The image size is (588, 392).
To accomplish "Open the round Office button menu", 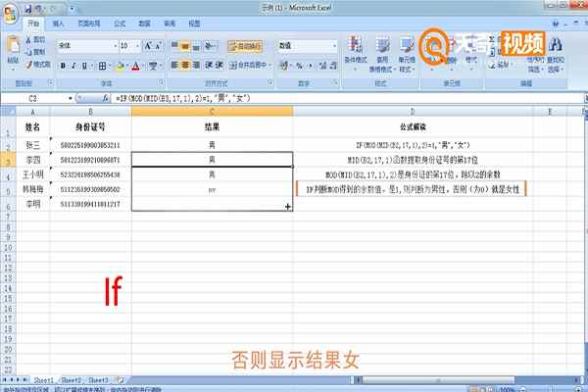I will point(11,15).
